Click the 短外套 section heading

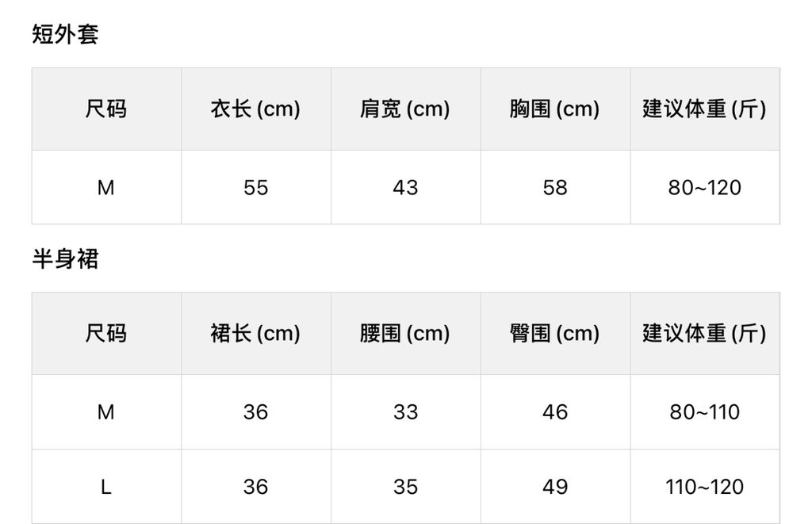tap(65, 35)
